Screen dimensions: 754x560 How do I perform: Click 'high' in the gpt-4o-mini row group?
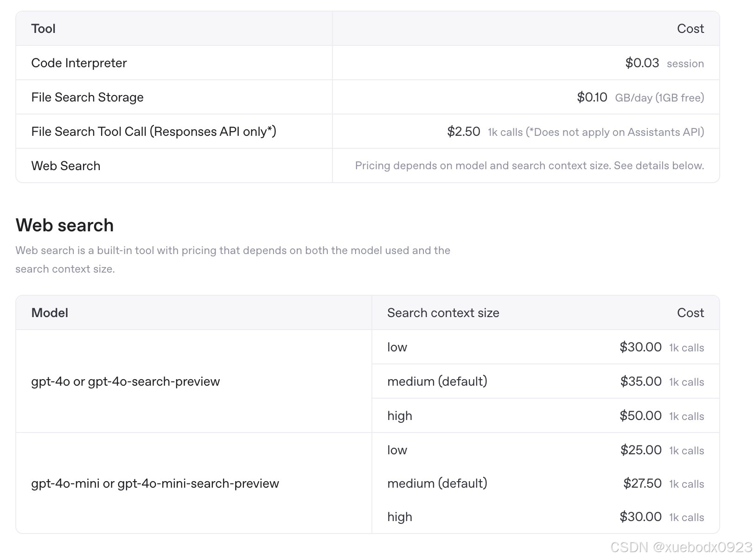click(x=400, y=517)
